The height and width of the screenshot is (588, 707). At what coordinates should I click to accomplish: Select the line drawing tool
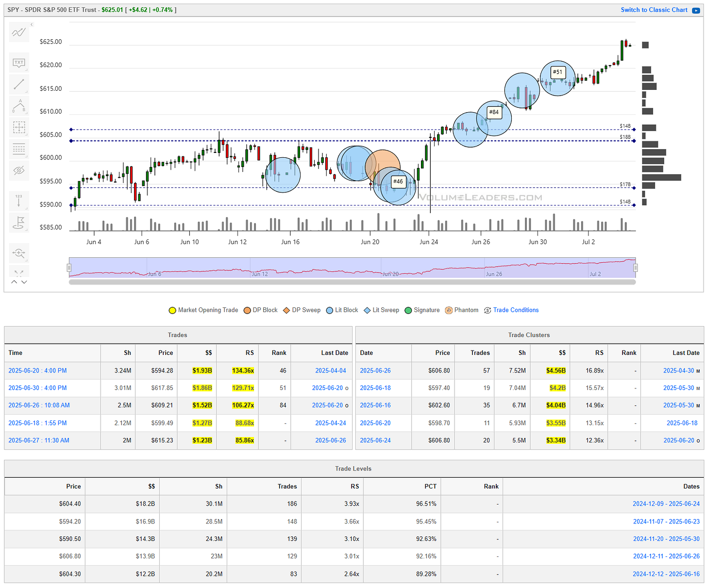(19, 84)
